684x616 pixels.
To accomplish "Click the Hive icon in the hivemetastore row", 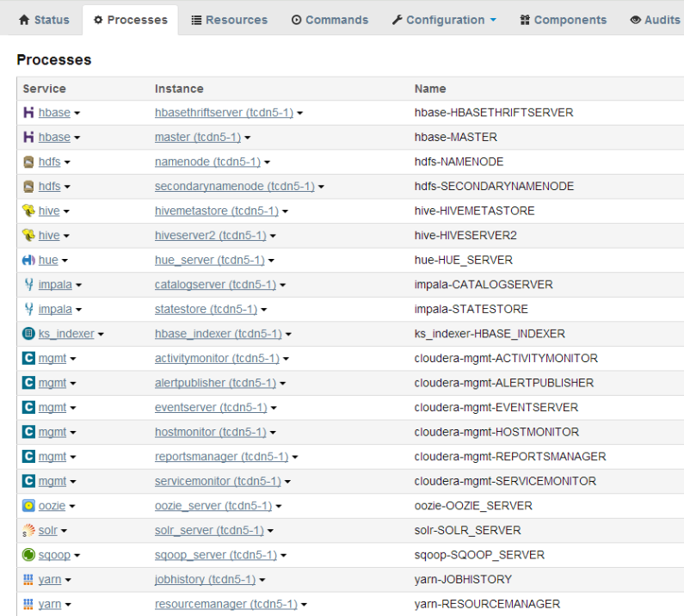I will click(28, 211).
